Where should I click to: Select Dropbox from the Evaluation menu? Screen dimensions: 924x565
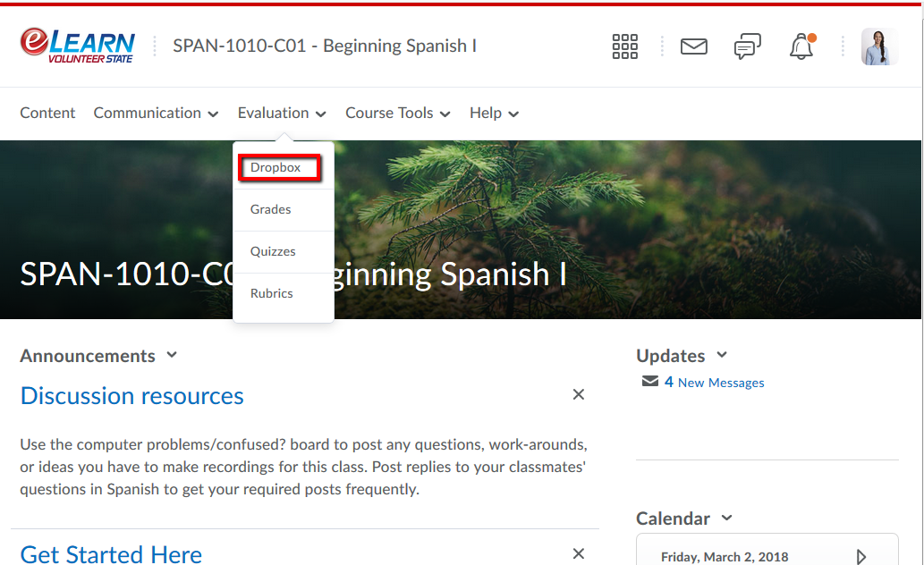pyautogui.click(x=276, y=167)
